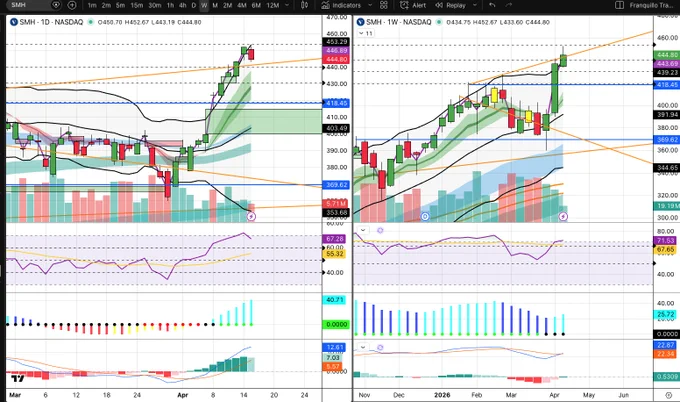Open the indicator templates grid icon
This screenshot has width=680, height=402.
pos(384,6)
